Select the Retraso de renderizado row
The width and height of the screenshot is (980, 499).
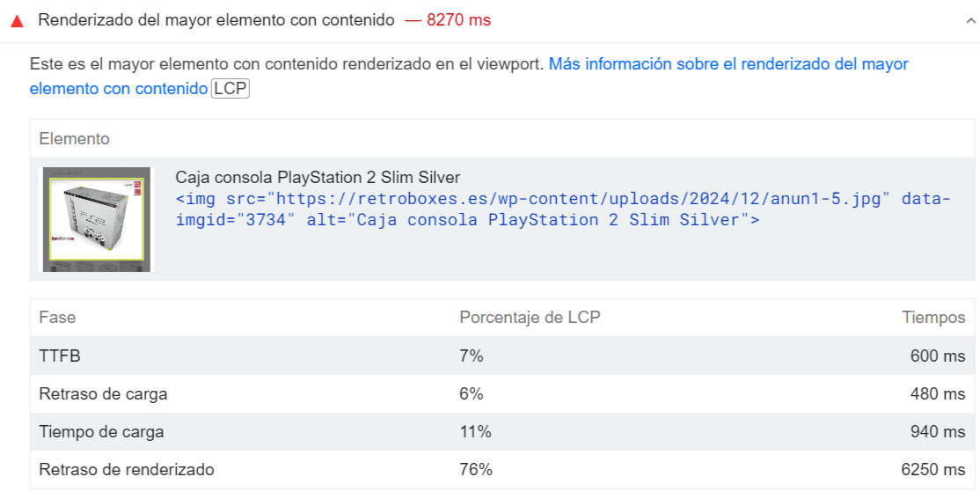tap(502, 470)
